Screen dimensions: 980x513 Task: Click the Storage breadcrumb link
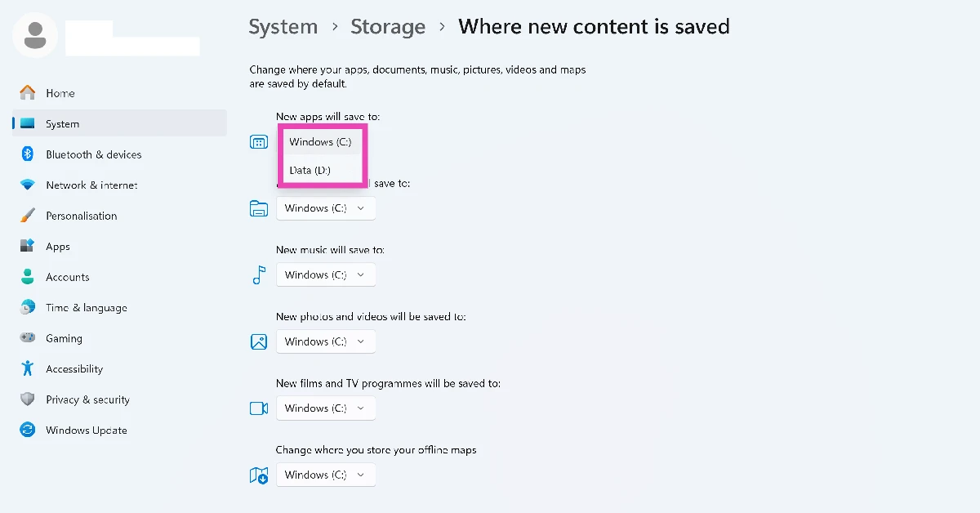[x=388, y=26]
